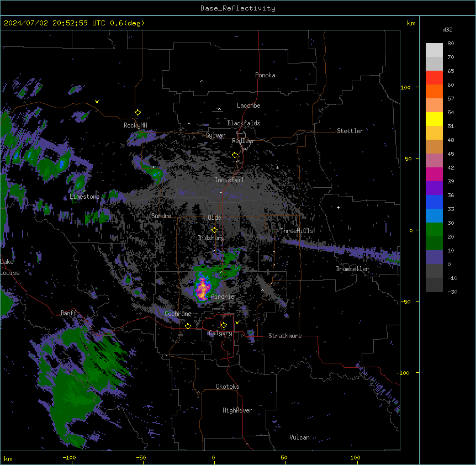Select the HighRiver label
This screenshot has height=465, width=476.
coord(237,410)
